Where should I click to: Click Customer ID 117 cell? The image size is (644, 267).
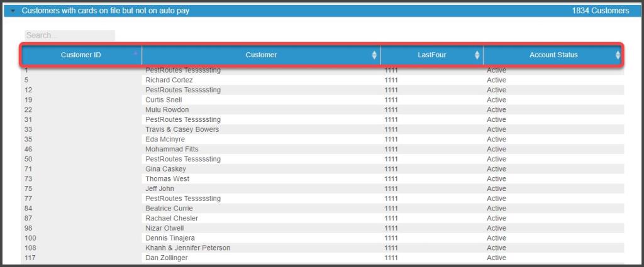(30, 258)
